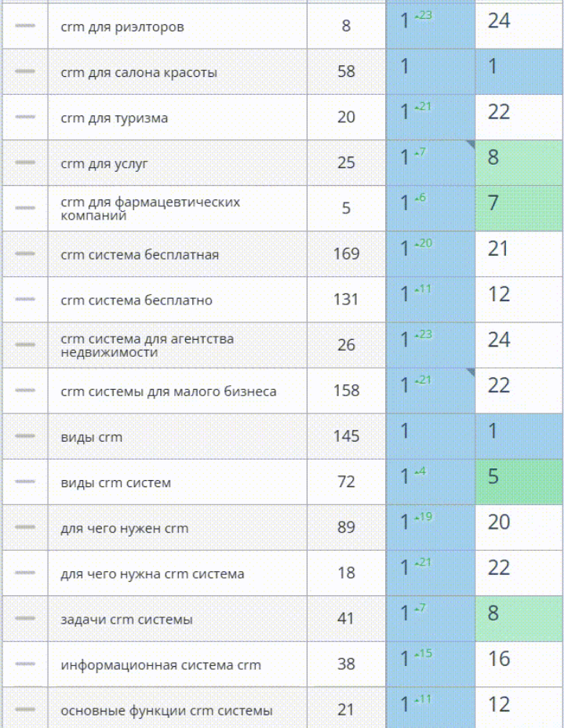This screenshot has width=564, height=728.
Task: Select the previous position value 16
Action: (x=500, y=659)
